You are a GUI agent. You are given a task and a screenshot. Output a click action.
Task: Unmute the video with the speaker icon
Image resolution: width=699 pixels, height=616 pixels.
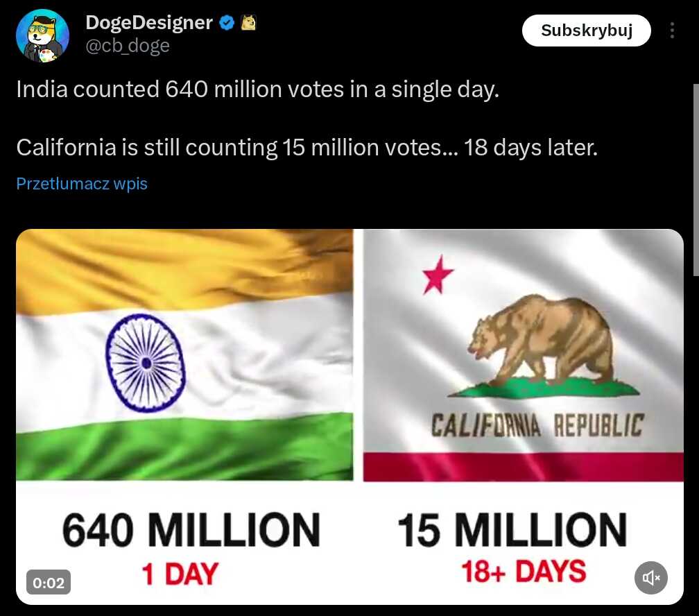point(650,578)
